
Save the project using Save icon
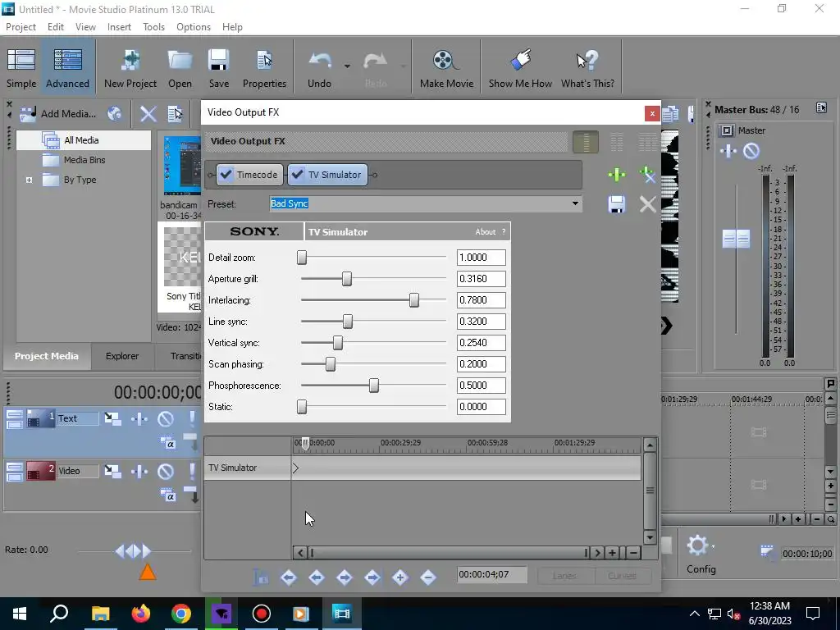point(218,68)
